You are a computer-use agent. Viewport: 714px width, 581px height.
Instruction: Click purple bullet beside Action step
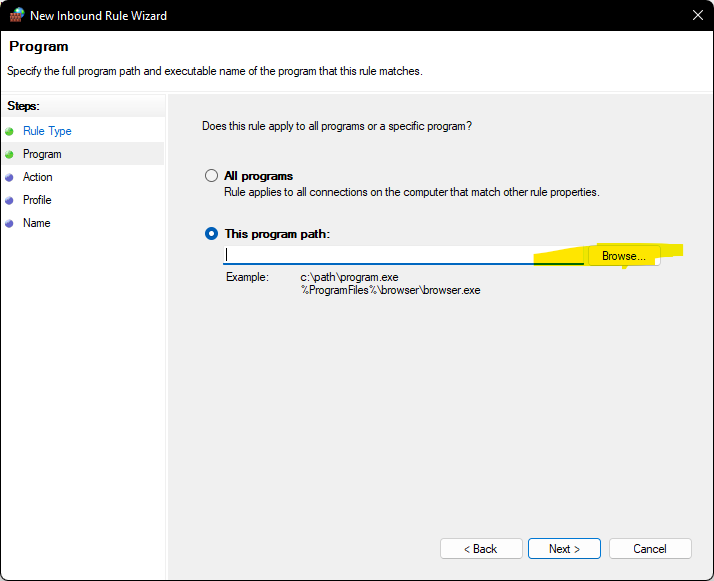coord(9,178)
